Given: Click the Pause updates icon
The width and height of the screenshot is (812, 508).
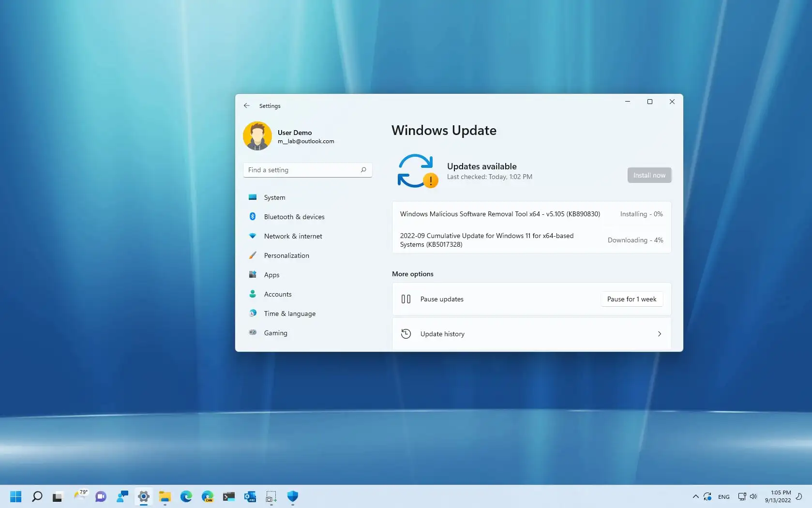Looking at the screenshot, I should (x=406, y=299).
